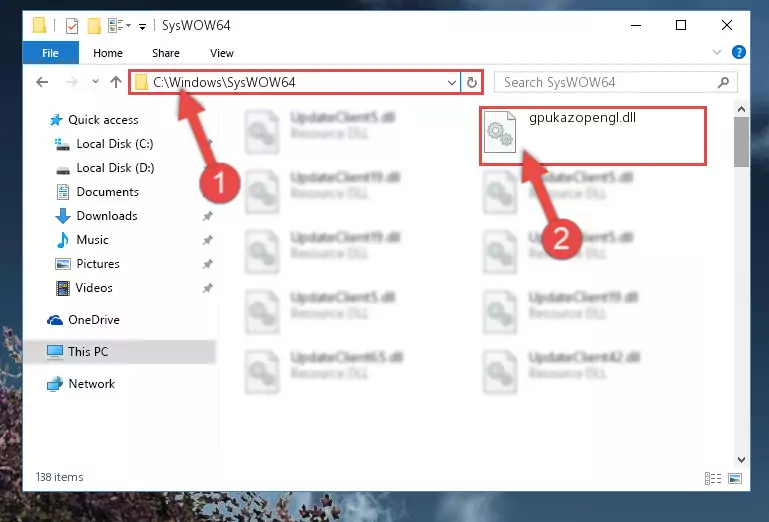769x522 pixels.
Task: Select Network in the navigation pane
Action: point(91,384)
